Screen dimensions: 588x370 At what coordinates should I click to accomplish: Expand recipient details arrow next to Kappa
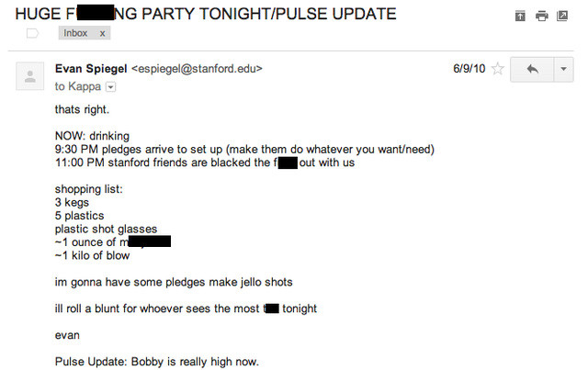point(111,86)
